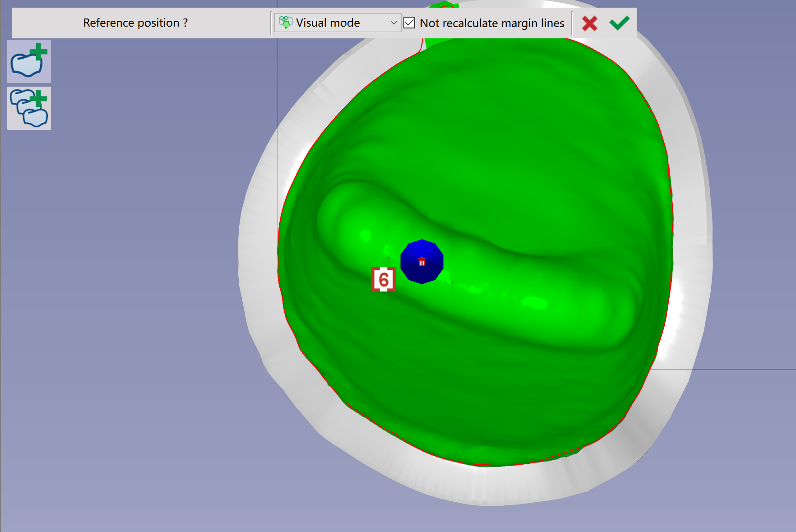Click the eye icon beside Visual mode
796x532 pixels.
click(285, 22)
